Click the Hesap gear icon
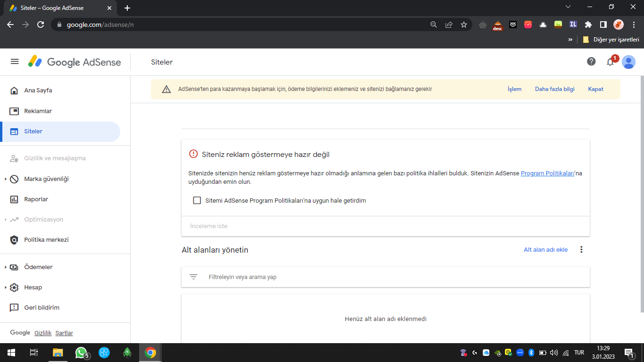The width and height of the screenshot is (644, 362). tap(15, 288)
